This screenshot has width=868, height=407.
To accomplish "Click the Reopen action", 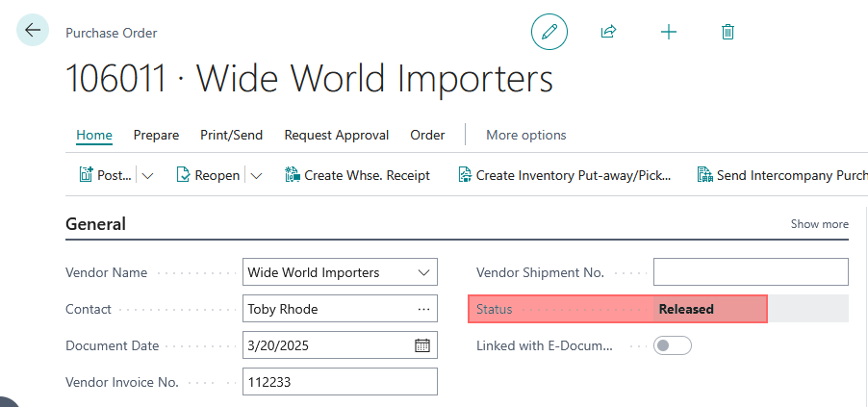I will pos(208,175).
